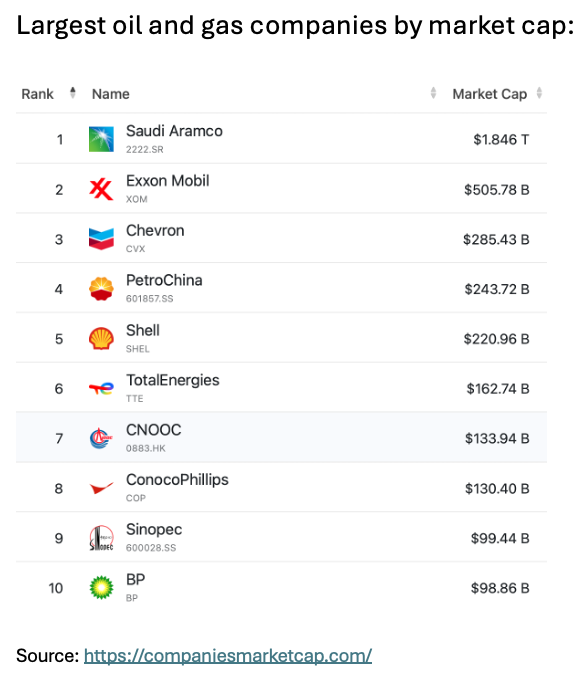Viewport: 586px width, 680px height.
Task: Click the Market Cap column header
Action: pos(490,94)
